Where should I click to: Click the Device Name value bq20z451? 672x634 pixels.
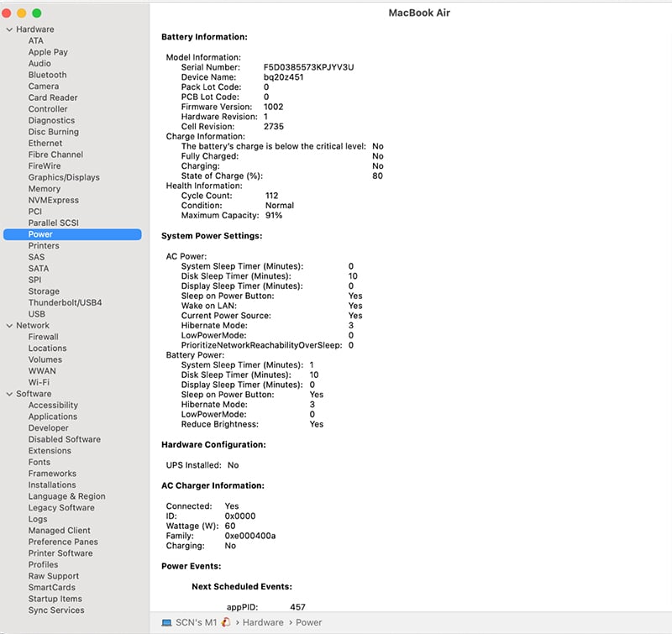coord(283,77)
